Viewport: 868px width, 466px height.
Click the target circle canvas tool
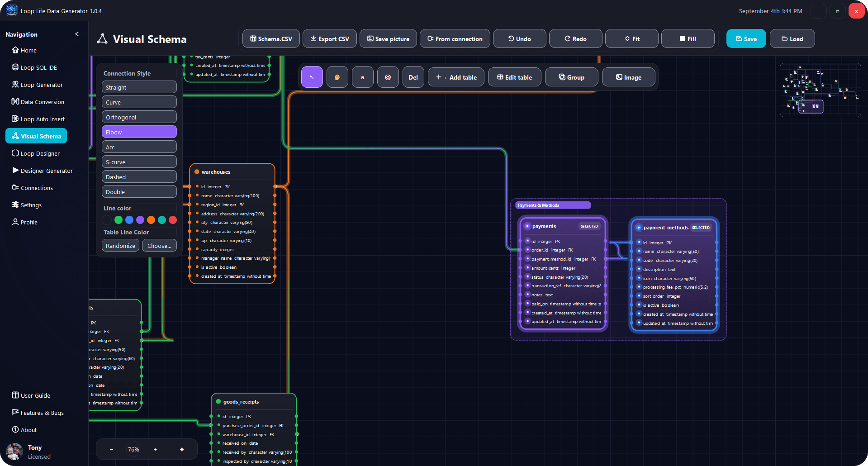[388, 77]
